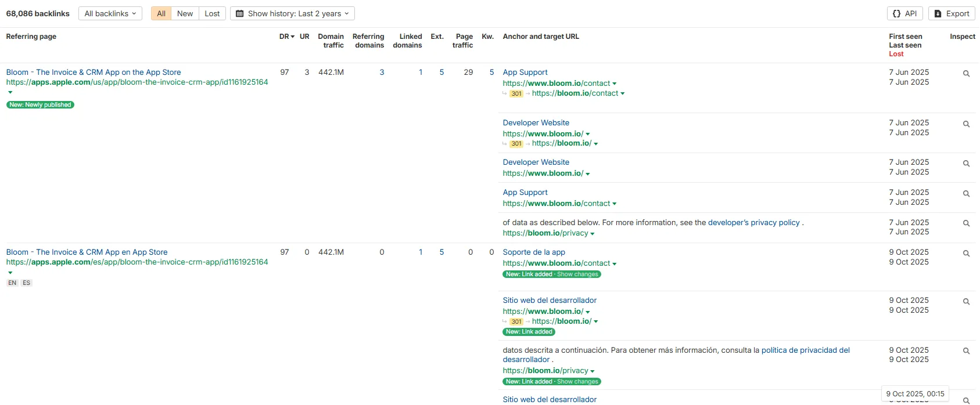The height and width of the screenshot is (405, 980).
Task: Open the API button
Action: click(905, 13)
